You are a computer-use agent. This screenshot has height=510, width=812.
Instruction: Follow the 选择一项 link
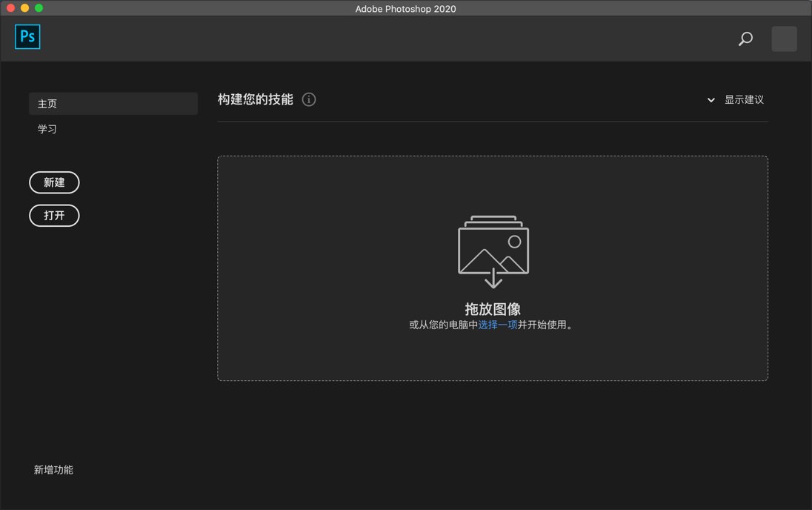click(x=498, y=325)
